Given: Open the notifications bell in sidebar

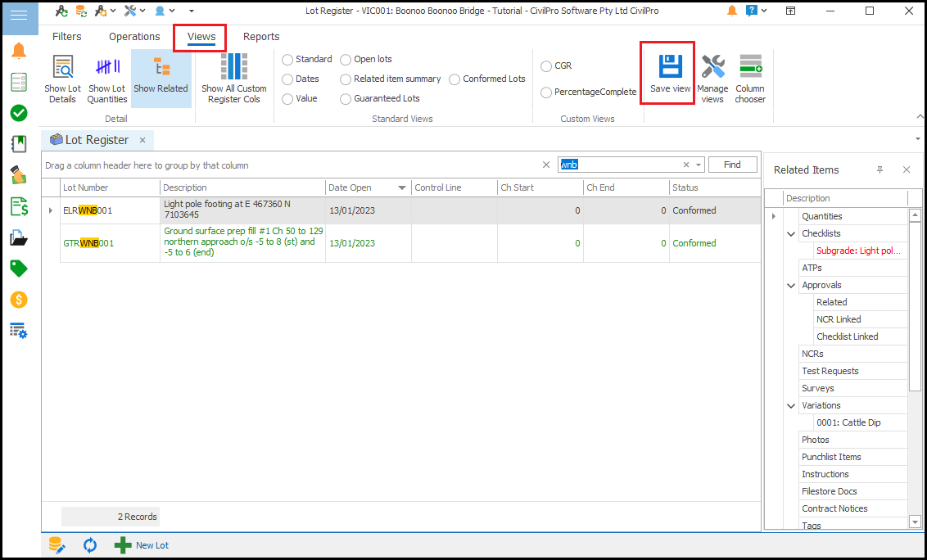Looking at the screenshot, I should coord(19,52).
